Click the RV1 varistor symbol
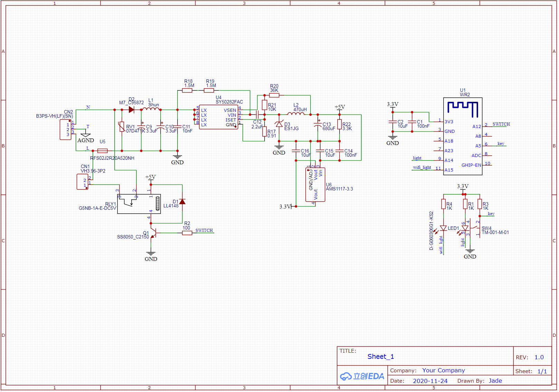Image resolution: width=559 pixels, height=392 pixels. click(122, 127)
